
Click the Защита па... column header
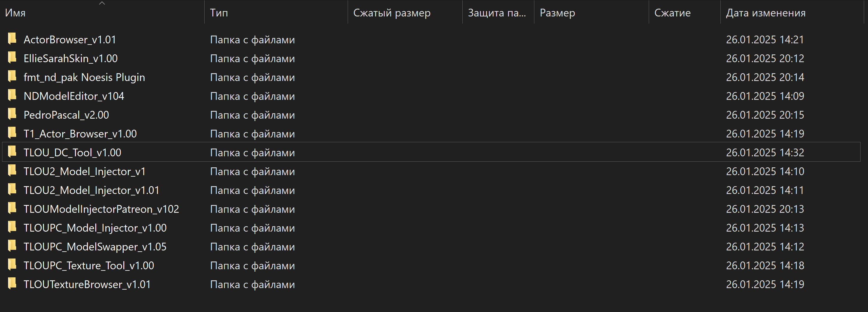point(497,13)
